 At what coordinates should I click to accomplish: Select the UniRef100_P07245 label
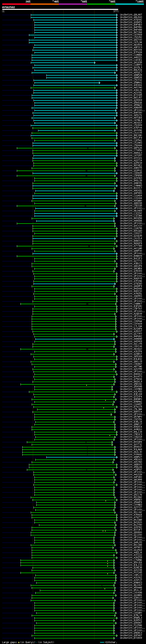[131, 572]
